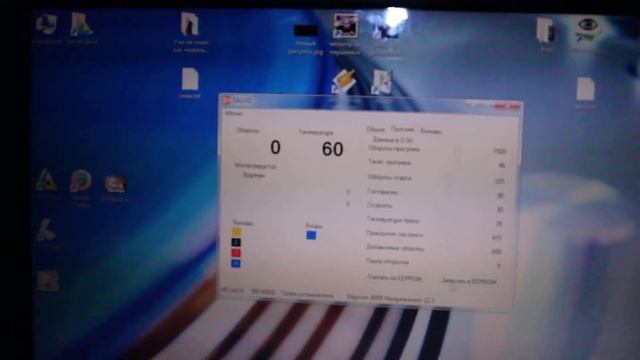Open the black image file Новый рисунок.jpg

click(306, 31)
